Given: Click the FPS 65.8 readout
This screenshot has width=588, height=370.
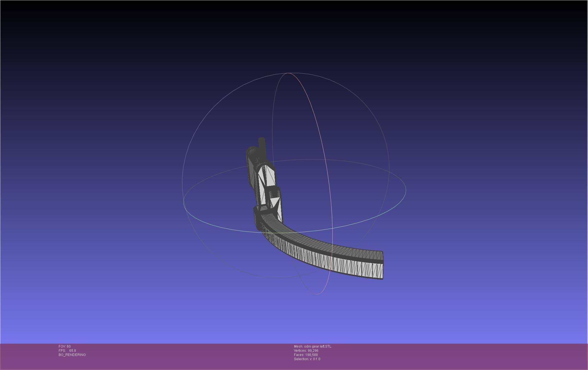Looking at the screenshot, I should [67, 351].
